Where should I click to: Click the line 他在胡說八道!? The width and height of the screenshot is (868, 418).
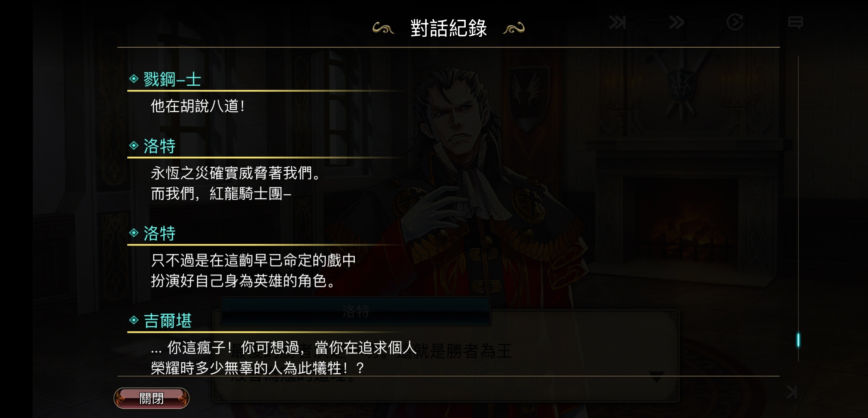tap(198, 106)
